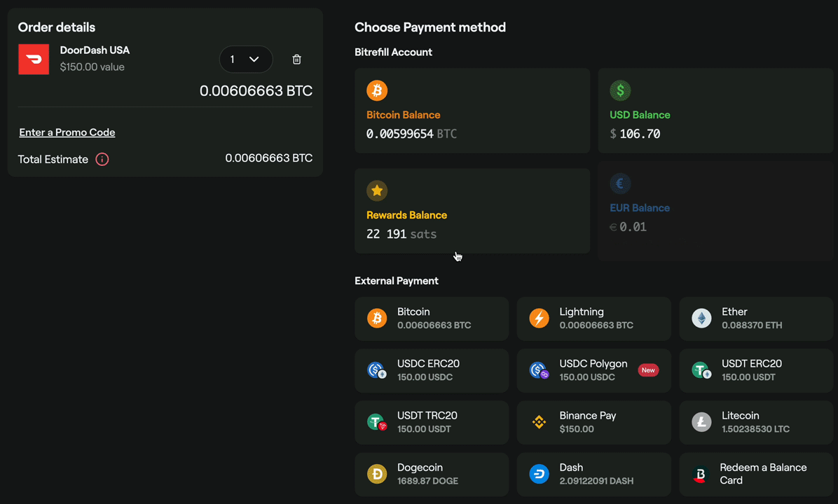
Task: Click the Binance Pay logo icon
Action: click(x=539, y=422)
